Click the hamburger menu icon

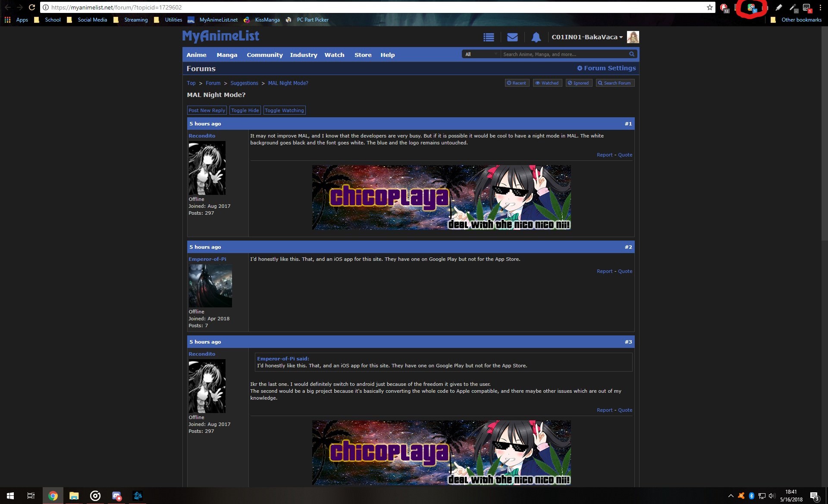pyautogui.click(x=489, y=37)
